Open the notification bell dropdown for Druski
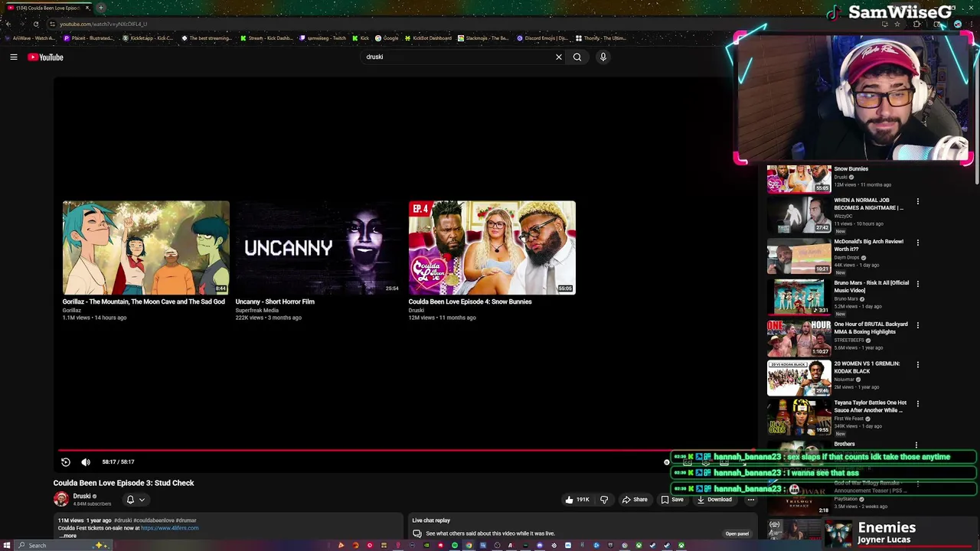 coord(135,500)
